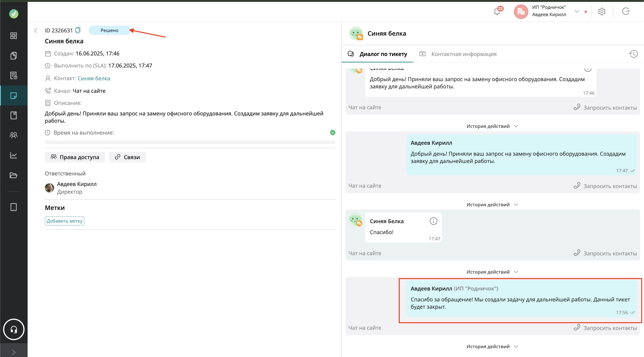Open the Синяя белка contact link
The height and width of the screenshot is (357, 644).
pos(94,78)
